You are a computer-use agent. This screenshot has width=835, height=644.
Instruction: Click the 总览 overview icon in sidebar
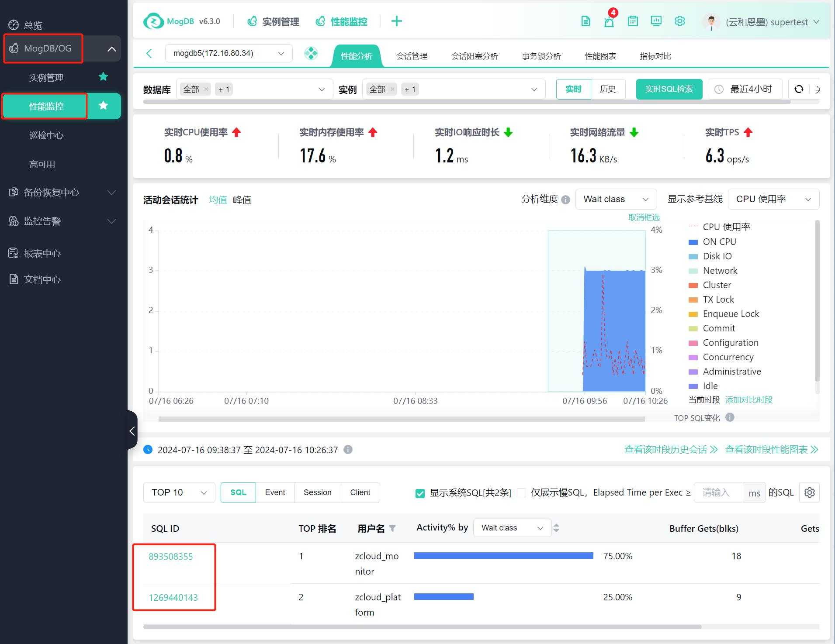14,25
